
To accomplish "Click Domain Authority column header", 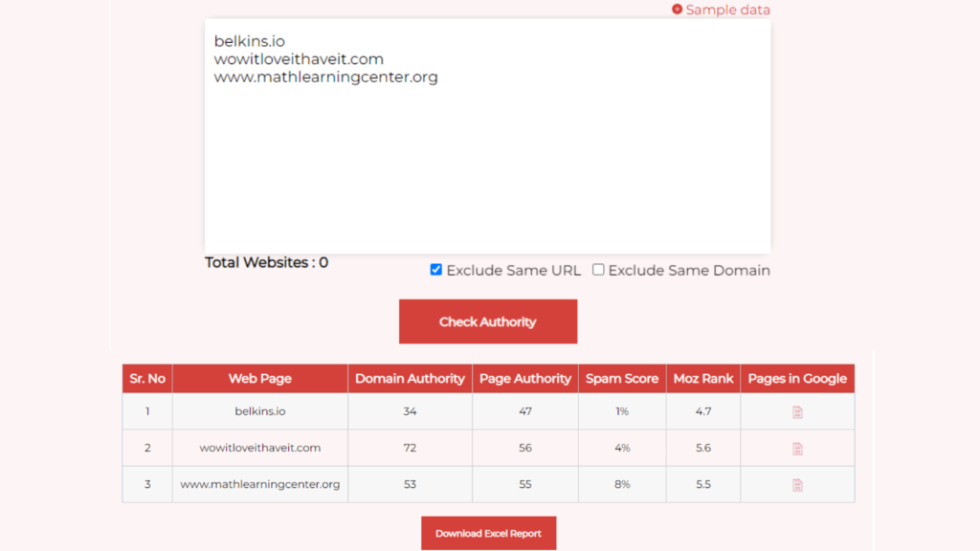I will (x=410, y=379).
